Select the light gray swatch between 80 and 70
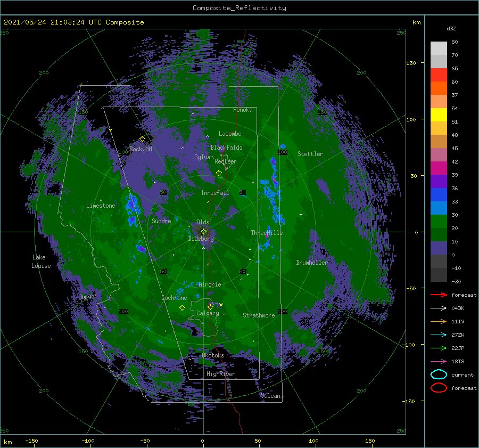Viewport: 479px width, 448px height. pyautogui.click(x=439, y=48)
